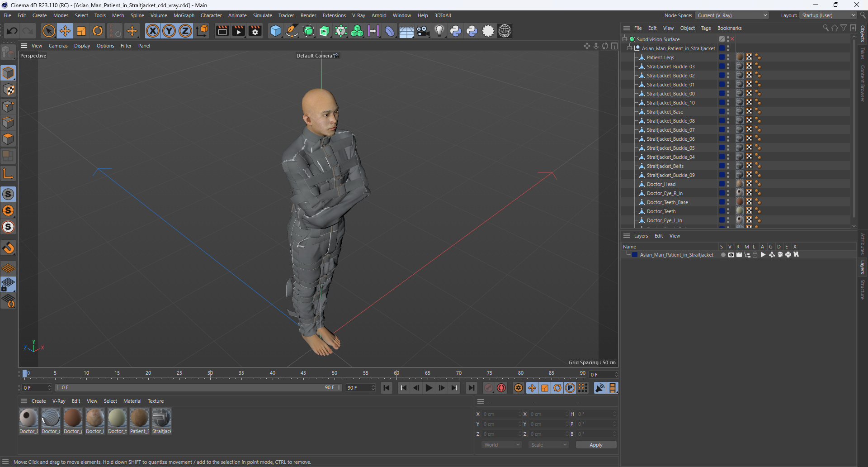Switch to Model mode
This screenshot has height=467, width=868.
pos(8,73)
